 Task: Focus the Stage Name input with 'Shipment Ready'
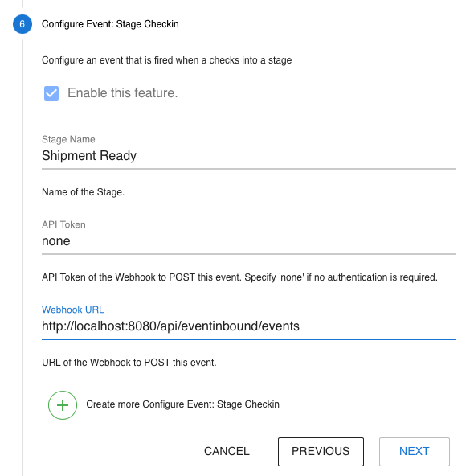click(x=249, y=156)
